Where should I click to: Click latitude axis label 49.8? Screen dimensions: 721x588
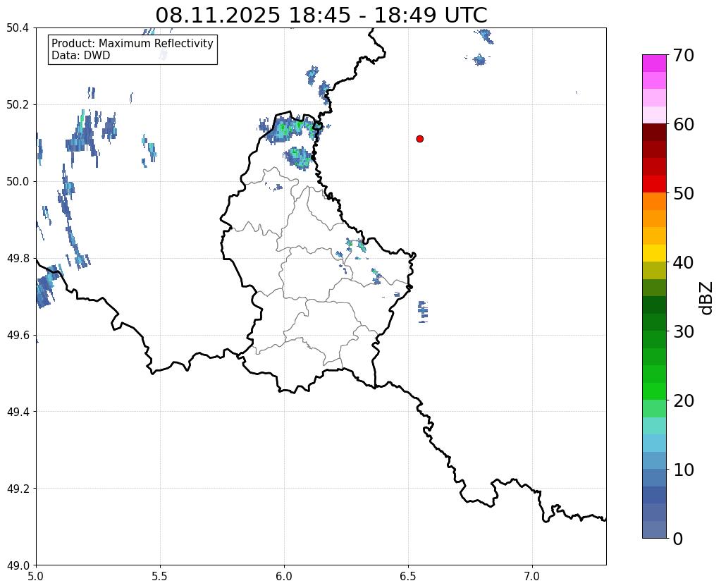click(18, 259)
